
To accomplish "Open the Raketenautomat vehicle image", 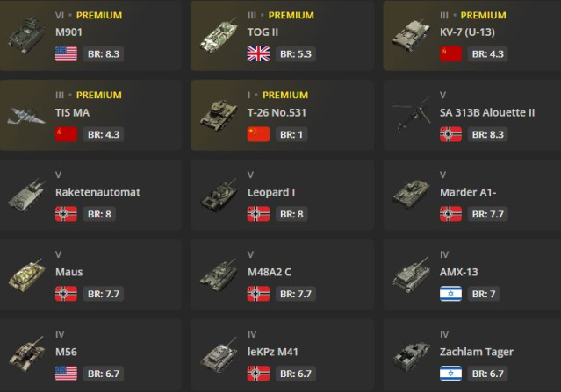I will point(26,195).
